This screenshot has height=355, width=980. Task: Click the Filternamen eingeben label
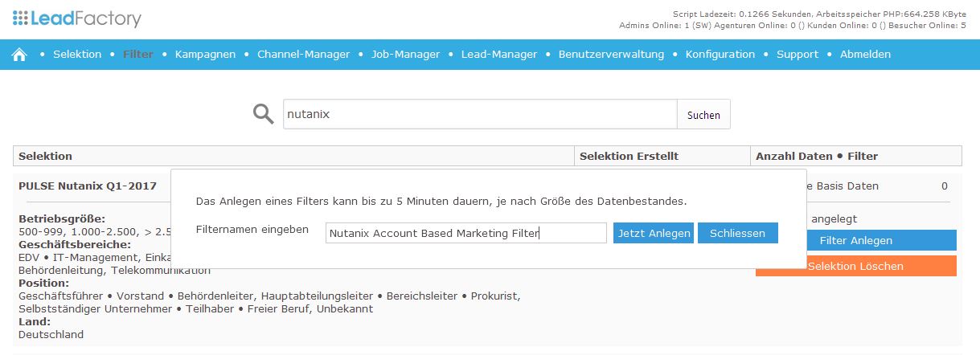point(252,230)
